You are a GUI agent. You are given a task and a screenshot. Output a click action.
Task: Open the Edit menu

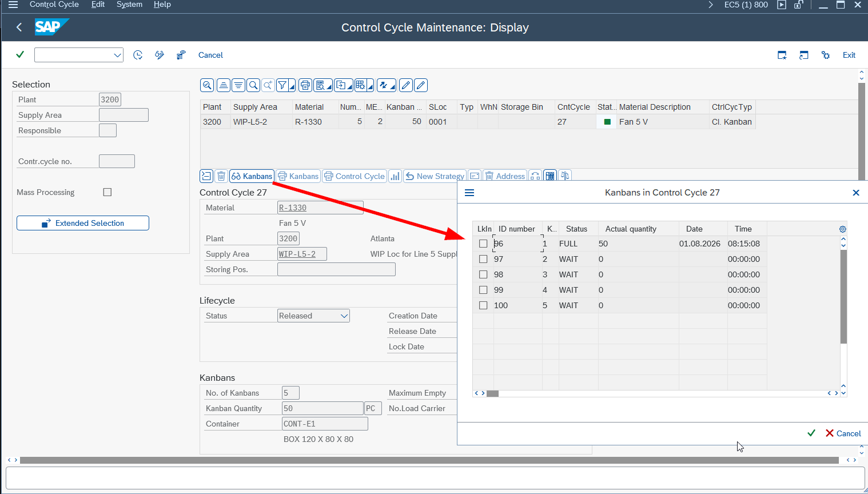click(x=98, y=5)
